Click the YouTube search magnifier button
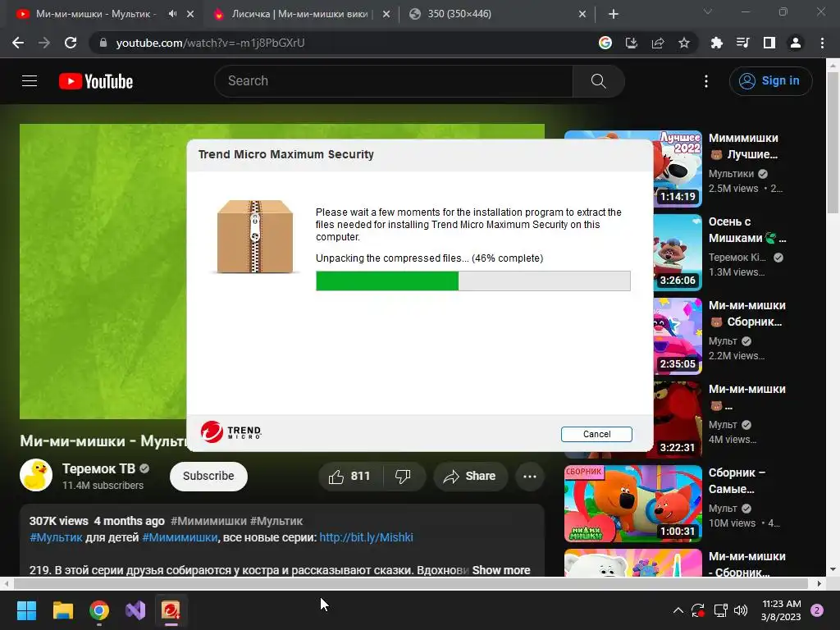The height and width of the screenshot is (630, 840). point(598,81)
